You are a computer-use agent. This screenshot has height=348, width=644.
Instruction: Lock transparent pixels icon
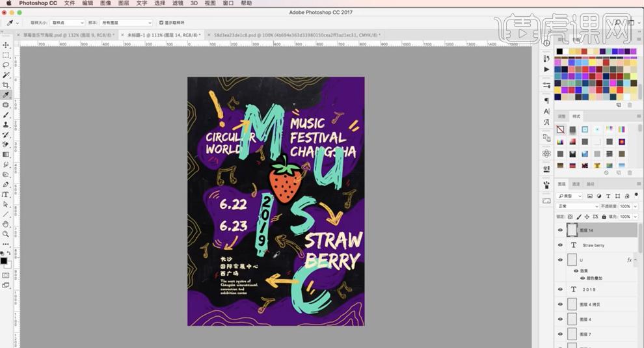(x=570, y=217)
